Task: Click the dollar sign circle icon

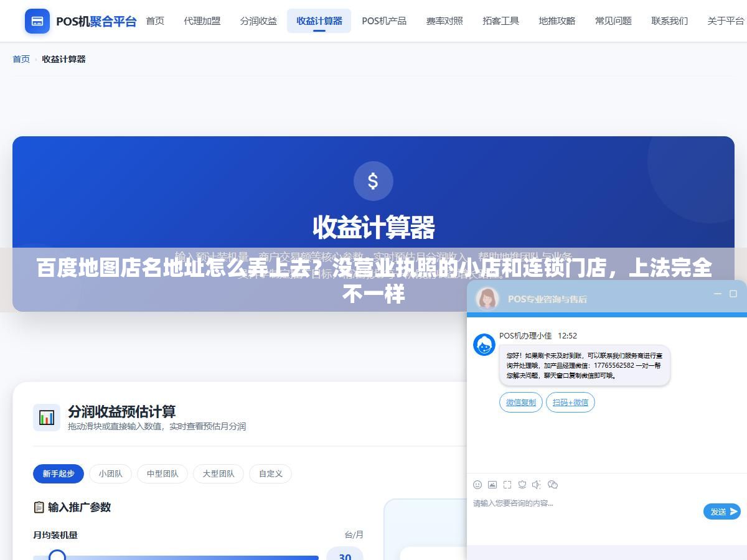Action: click(374, 181)
